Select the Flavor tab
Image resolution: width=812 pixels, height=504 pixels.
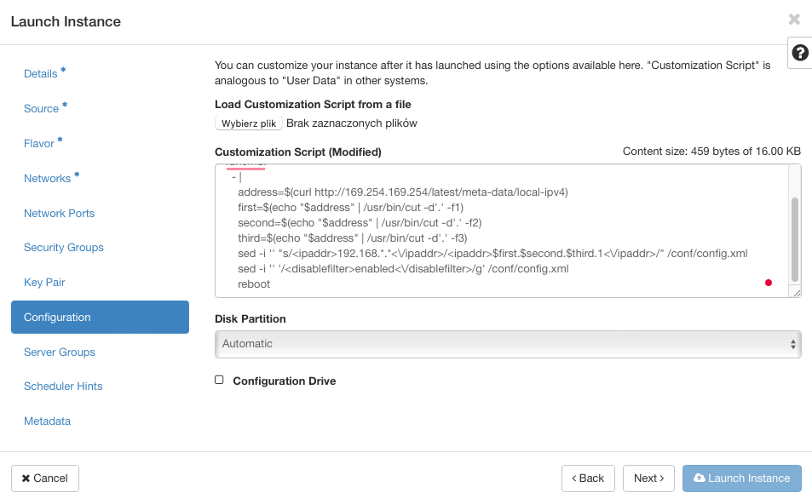pyautogui.click(x=39, y=144)
